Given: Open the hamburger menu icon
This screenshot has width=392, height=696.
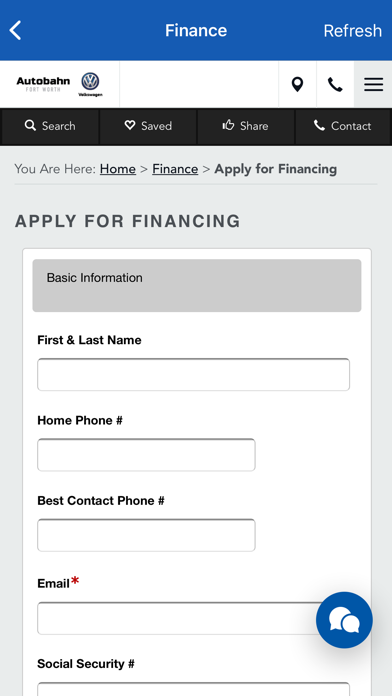Looking at the screenshot, I should click(x=373, y=84).
